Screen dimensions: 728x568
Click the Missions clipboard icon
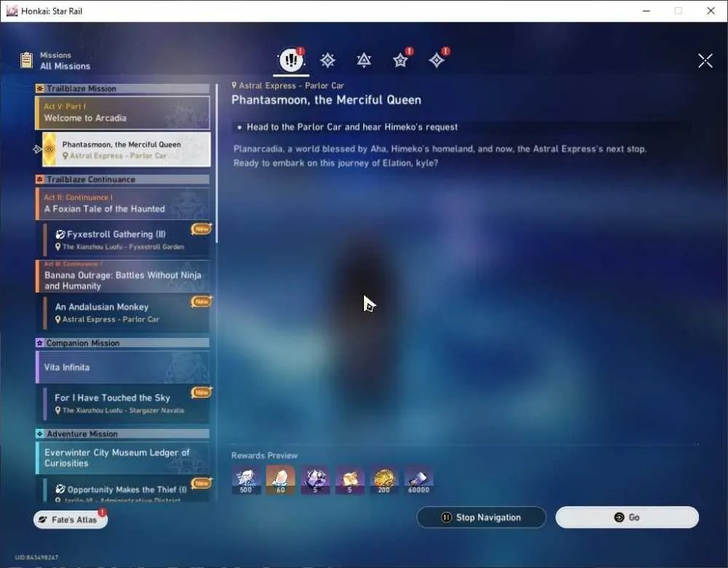point(26,60)
